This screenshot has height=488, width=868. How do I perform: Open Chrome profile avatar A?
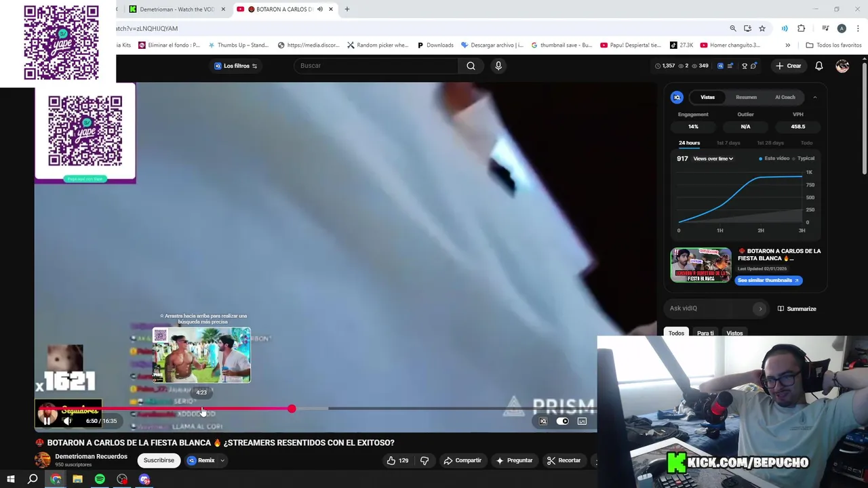pyautogui.click(x=842, y=28)
